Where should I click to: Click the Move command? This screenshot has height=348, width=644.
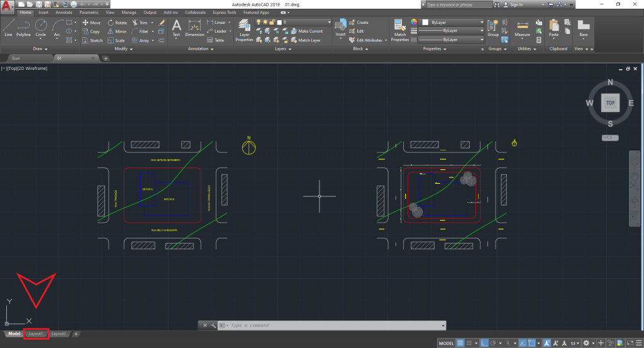[91, 23]
